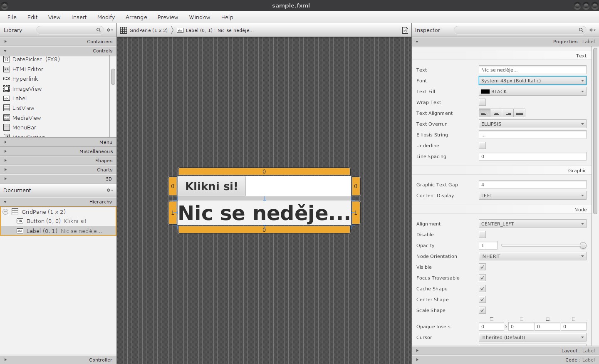Open the Alignment dropdown showing CENTER_LEFT
The height and width of the screenshot is (364, 599).
[x=532, y=223]
